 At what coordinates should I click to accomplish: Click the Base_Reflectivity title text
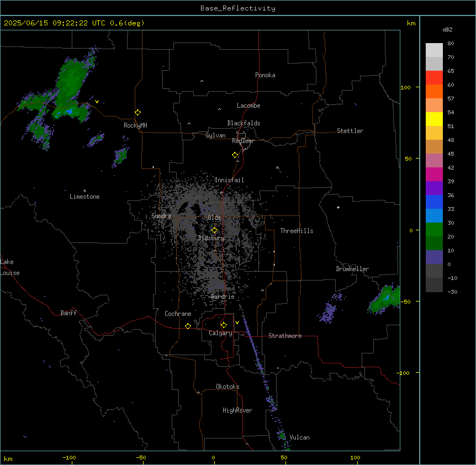pyautogui.click(x=238, y=8)
